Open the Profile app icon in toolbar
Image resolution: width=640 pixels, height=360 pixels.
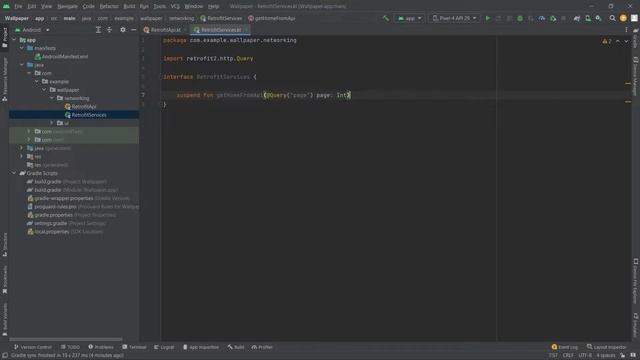(542, 18)
